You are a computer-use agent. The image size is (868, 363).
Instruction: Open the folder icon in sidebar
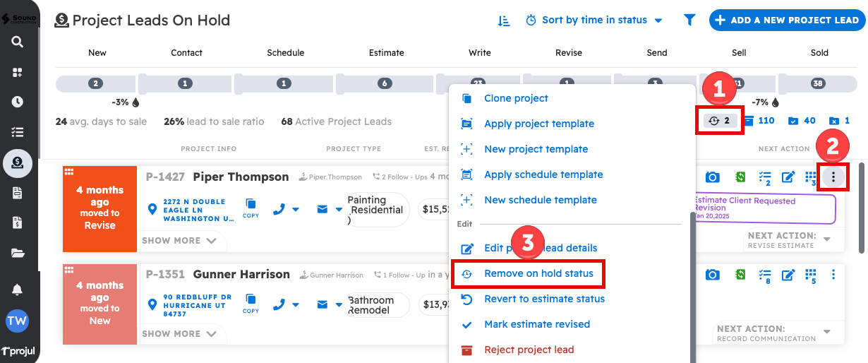17,253
